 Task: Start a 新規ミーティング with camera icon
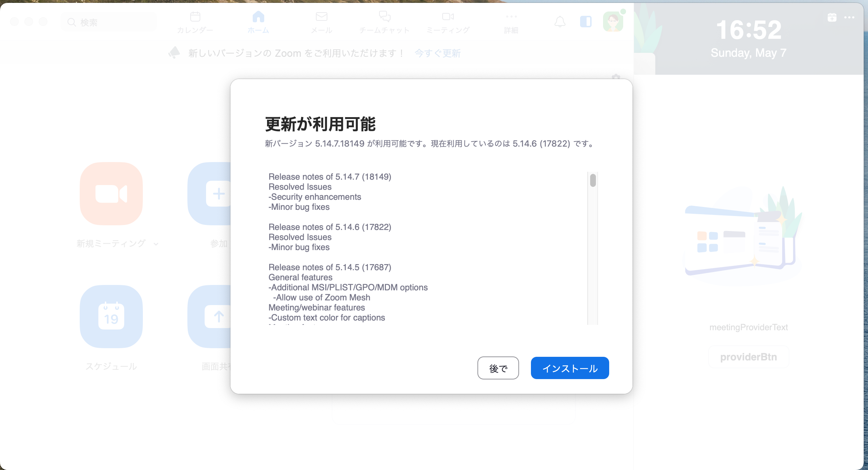click(x=111, y=194)
